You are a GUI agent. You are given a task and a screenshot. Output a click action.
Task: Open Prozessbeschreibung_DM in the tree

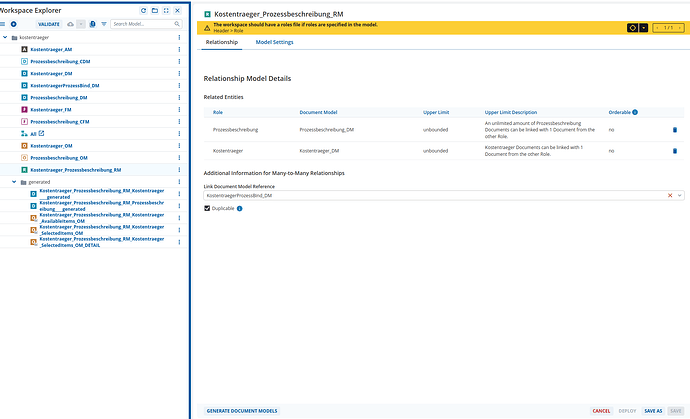pyautogui.click(x=59, y=98)
